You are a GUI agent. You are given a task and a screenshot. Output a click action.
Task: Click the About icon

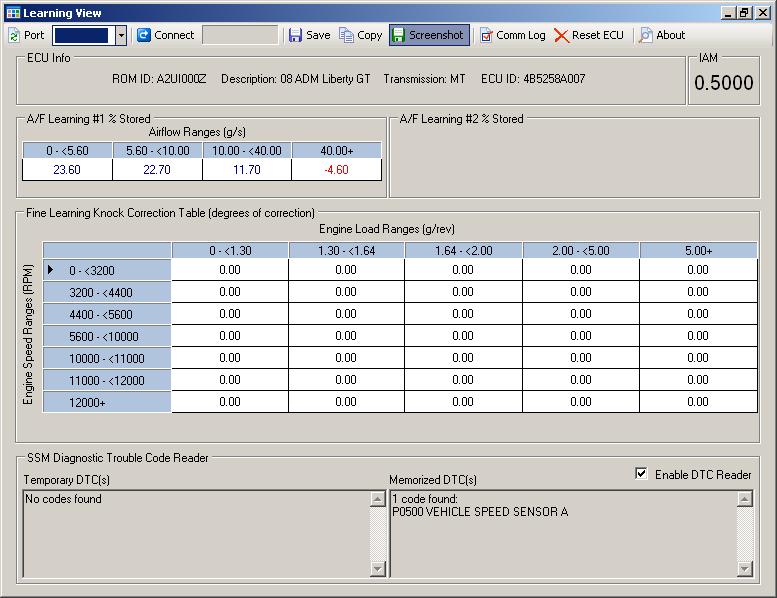pos(646,35)
